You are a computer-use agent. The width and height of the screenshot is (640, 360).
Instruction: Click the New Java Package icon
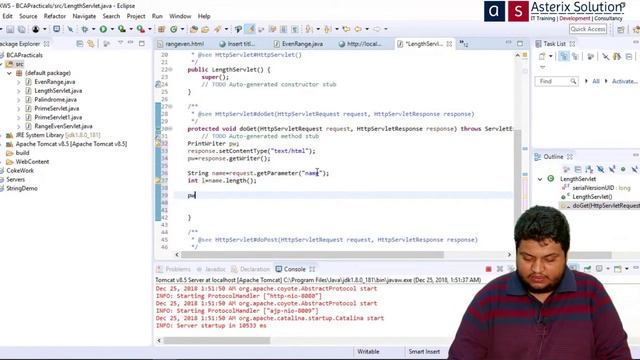tap(162, 29)
